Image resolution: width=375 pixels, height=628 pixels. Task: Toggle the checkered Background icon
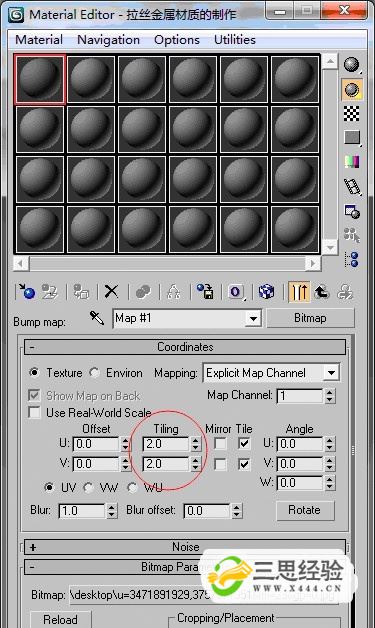pyautogui.click(x=352, y=114)
